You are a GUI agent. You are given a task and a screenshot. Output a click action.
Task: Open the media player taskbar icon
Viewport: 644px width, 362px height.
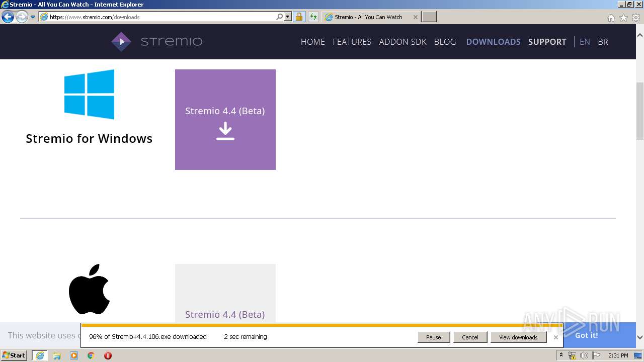pos(74,355)
